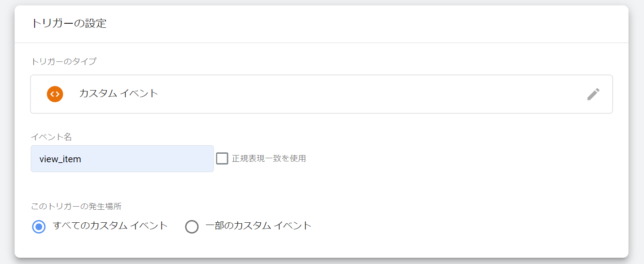Click the view_item text in the event field

60,159
